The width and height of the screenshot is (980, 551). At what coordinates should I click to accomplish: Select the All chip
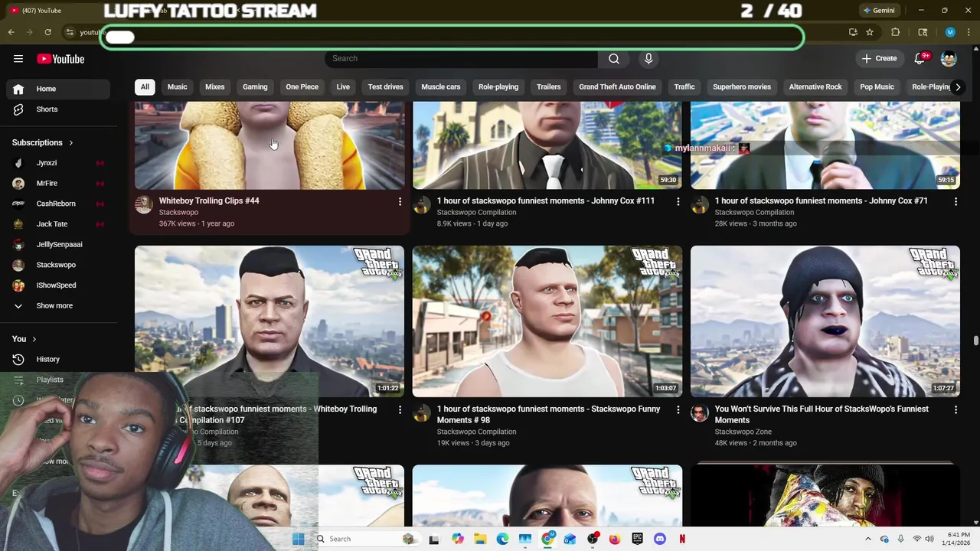point(145,87)
